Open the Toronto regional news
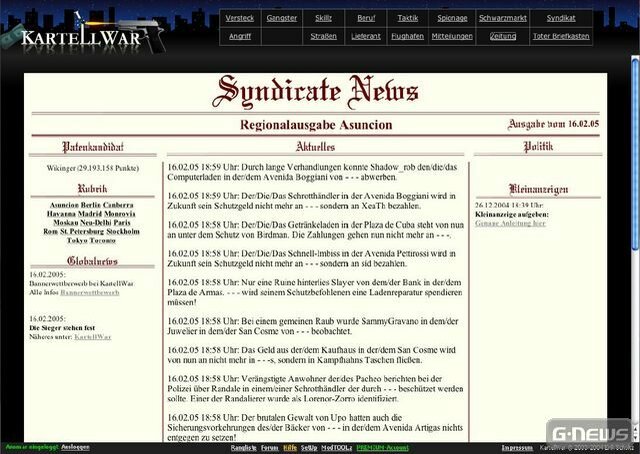This screenshot has height=454, width=640. (102, 240)
